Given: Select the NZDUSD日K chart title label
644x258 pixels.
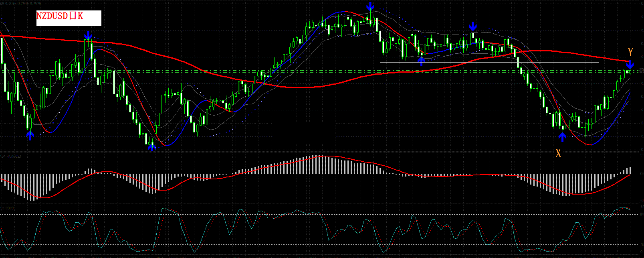Looking at the screenshot, I should point(69,18).
